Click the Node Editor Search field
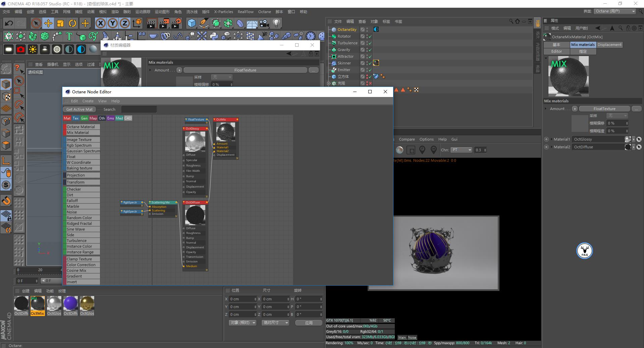This screenshot has width=644, height=348. click(139, 109)
